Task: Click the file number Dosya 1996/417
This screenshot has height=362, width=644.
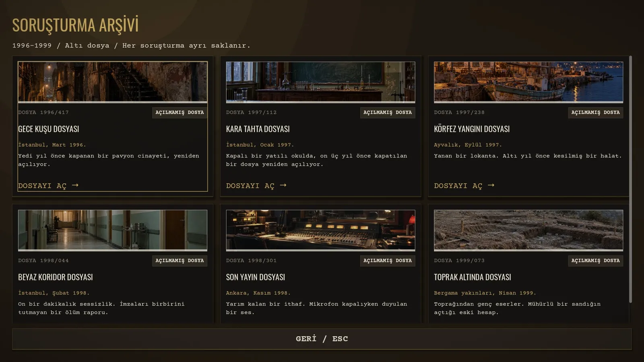Action: point(43,113)
